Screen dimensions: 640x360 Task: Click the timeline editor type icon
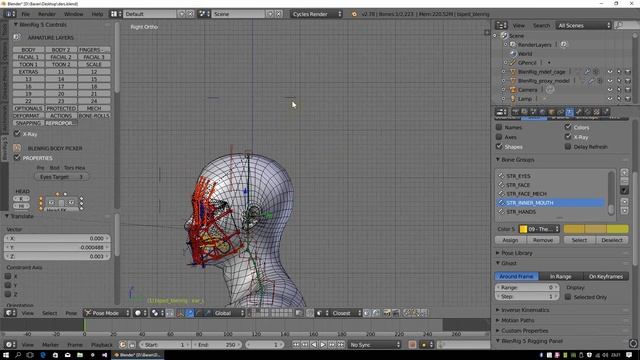click(x=10, y=345)
